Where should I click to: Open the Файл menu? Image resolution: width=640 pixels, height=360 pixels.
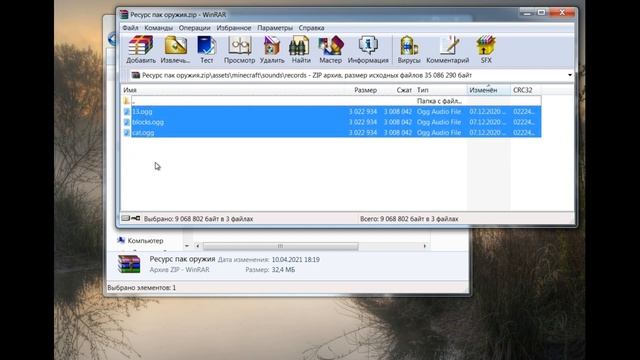point(130,28)
